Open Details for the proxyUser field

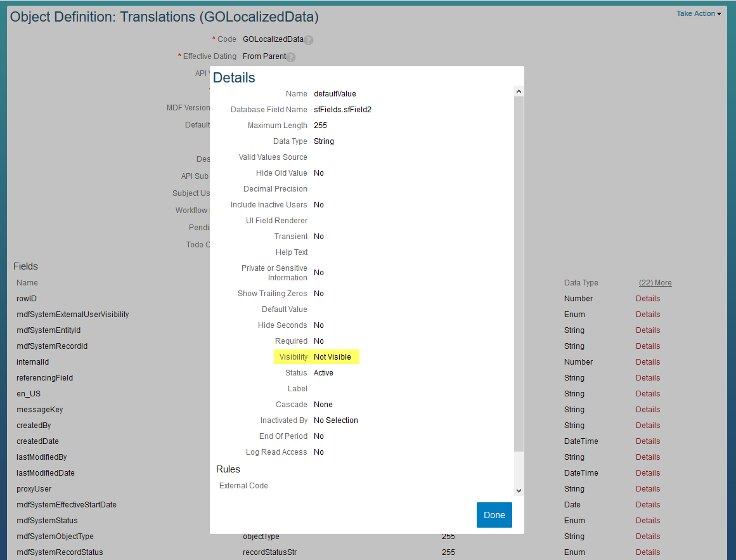click(648, 488)
